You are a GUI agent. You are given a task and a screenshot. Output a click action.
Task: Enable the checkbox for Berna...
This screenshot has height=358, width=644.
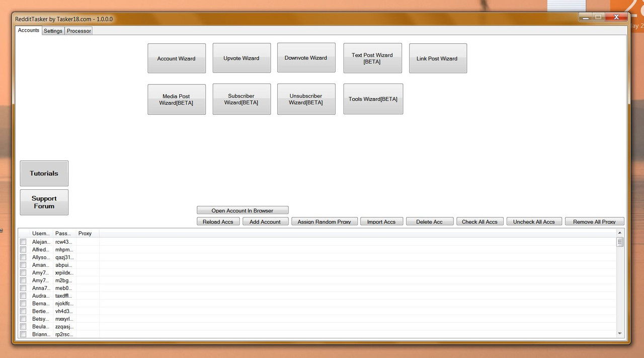pos(23,304)
